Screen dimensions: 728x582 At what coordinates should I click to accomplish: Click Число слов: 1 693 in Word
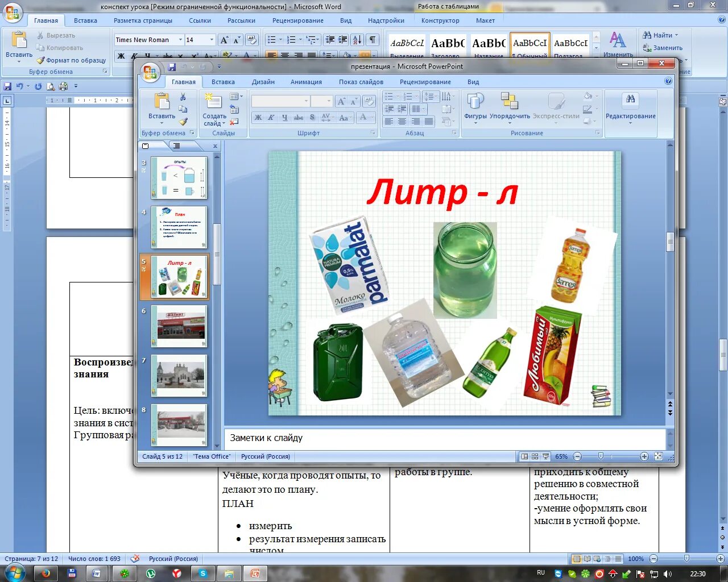coord(94,559)
